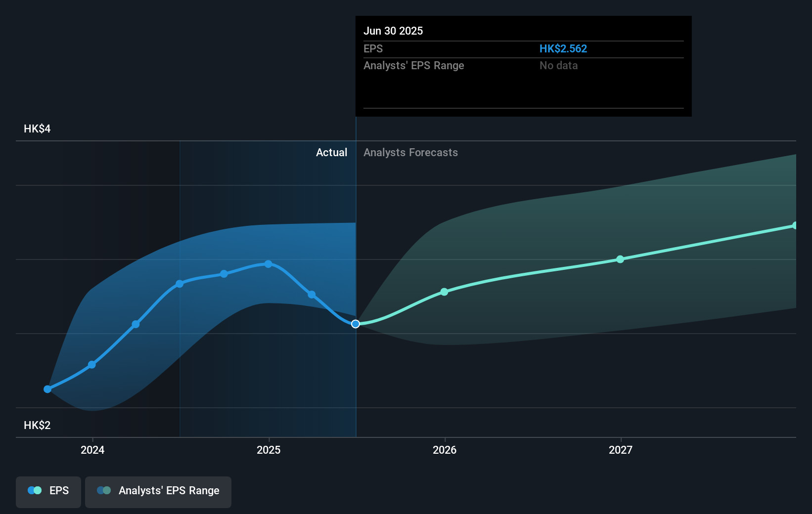The width and height of the screenshot is (812, 514).
Task: Click the HK$2.562 EPS value link
Action: coord(563,48)
